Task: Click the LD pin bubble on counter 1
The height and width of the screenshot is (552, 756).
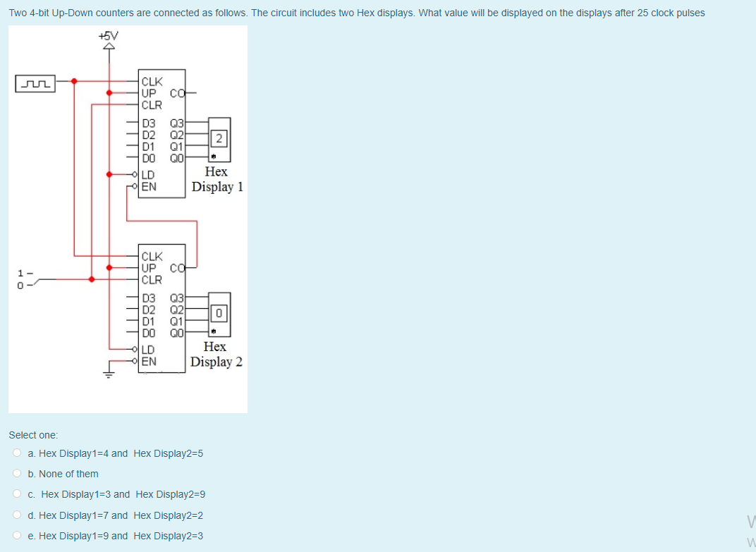Action: click(x=135, y=173)
